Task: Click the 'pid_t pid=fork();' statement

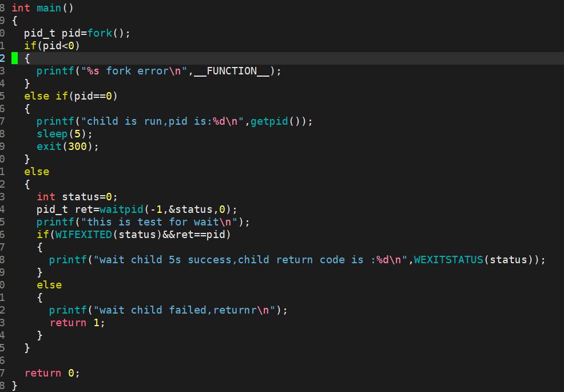Action: tap(77, 33)
